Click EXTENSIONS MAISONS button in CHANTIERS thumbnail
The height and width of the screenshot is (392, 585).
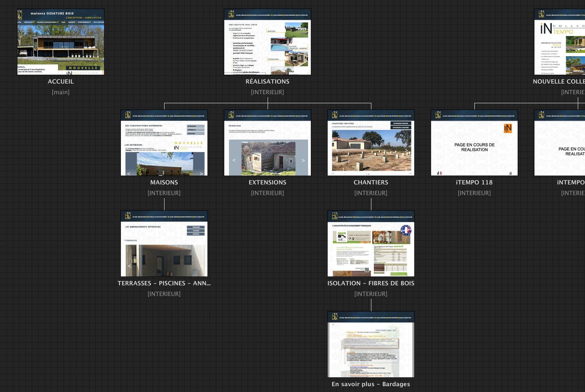pos(401,123)
